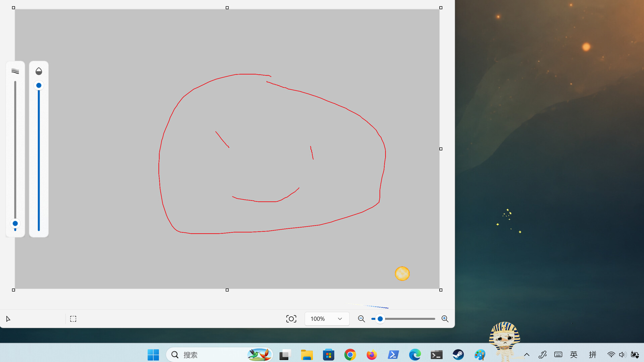Toggle the 拼 IME mode indicator

593,355
